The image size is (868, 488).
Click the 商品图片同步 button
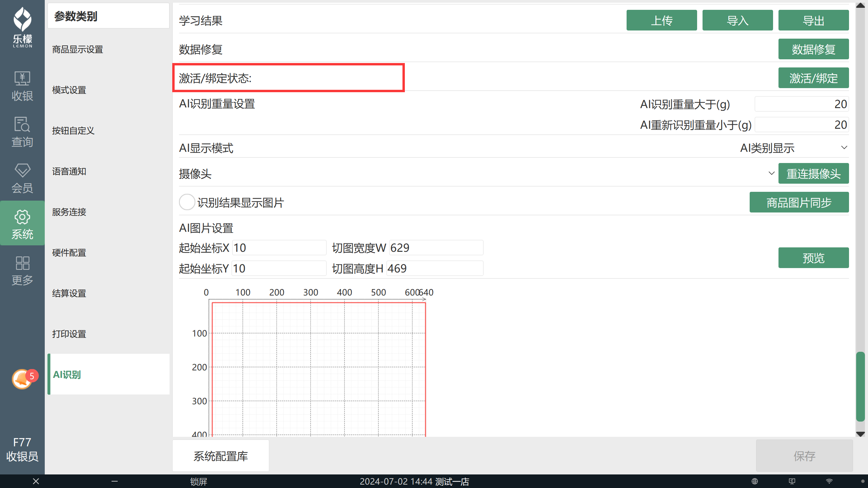799,202
